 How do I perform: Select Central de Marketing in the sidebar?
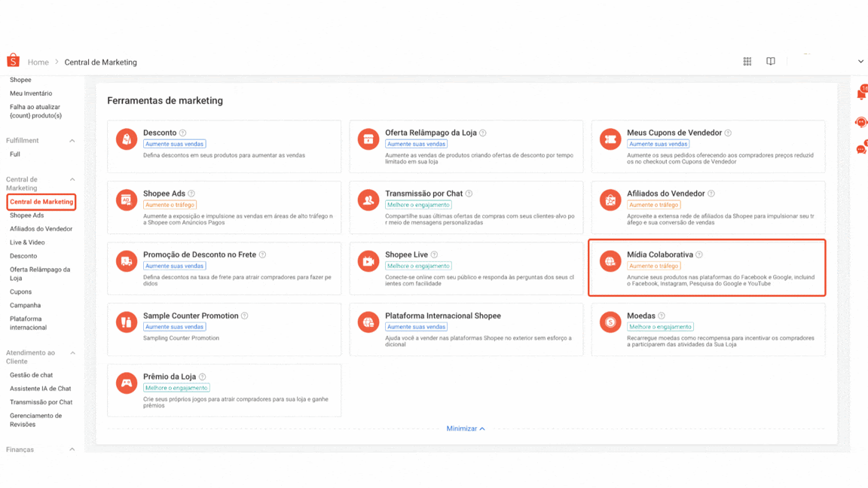click(41, 202)
